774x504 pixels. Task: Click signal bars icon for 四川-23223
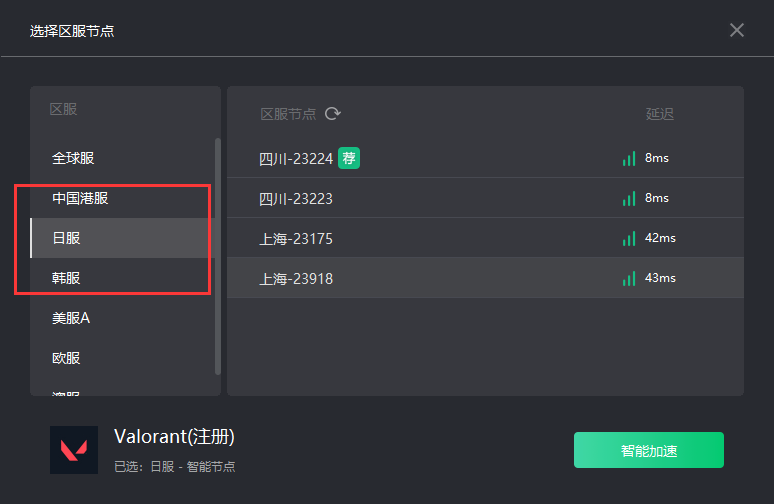(x=629, y=198)
